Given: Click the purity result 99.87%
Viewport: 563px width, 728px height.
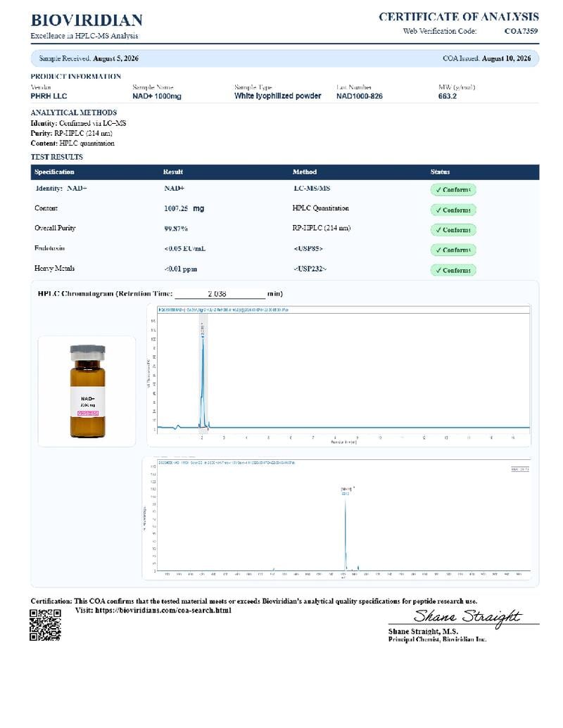Looking at the screenshot, I should click(176, 229).
